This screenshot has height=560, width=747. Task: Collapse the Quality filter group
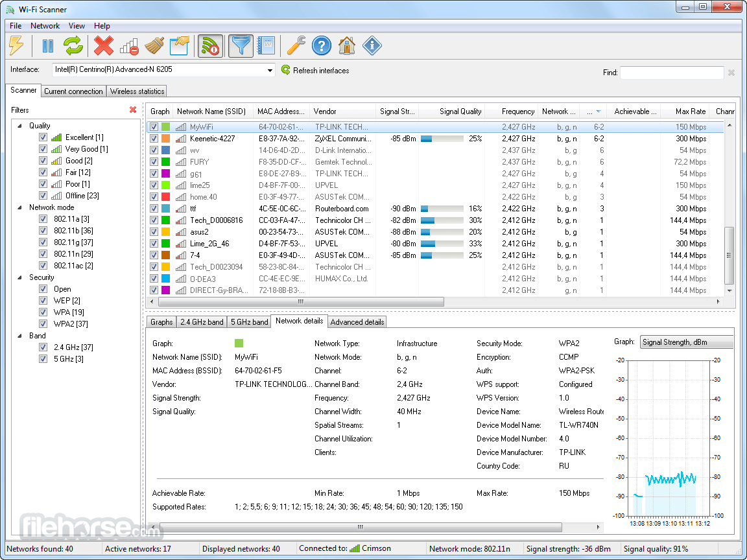tap(20, 126)
